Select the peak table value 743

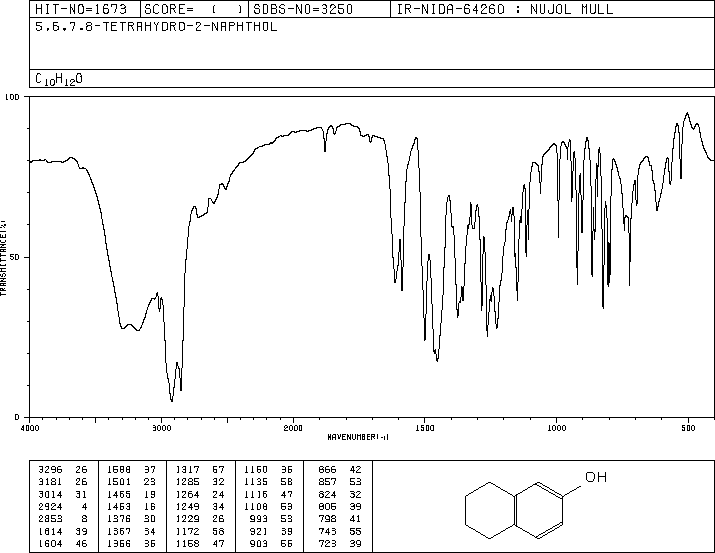pos(327,531)
